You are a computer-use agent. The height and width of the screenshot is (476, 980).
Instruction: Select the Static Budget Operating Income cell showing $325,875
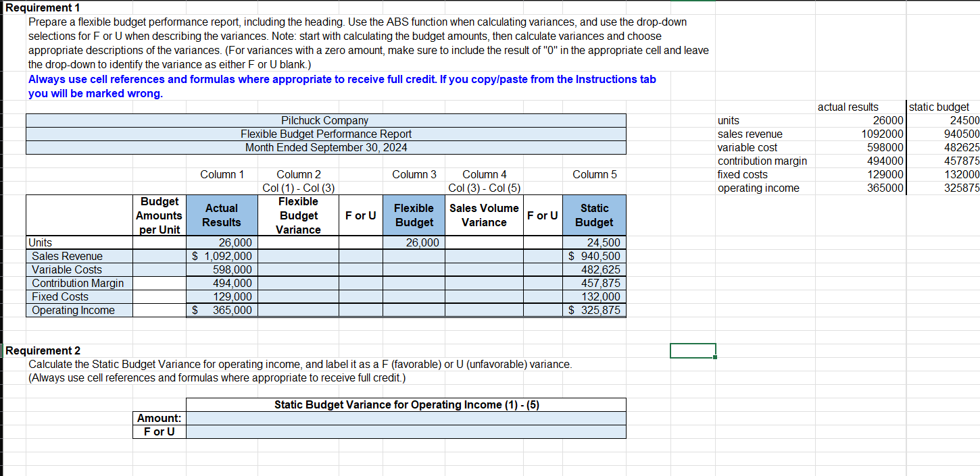tap(594, 310)
